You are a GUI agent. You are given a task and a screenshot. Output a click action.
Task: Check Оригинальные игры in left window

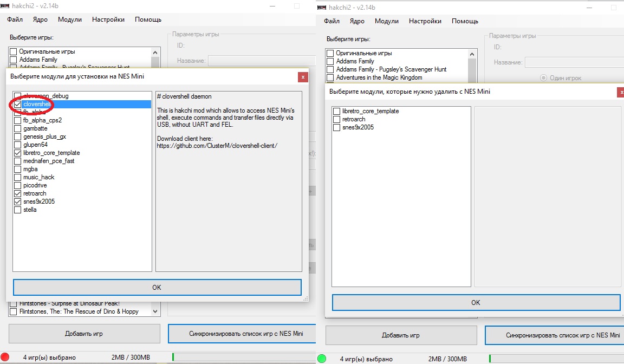(x=14, y=51)
